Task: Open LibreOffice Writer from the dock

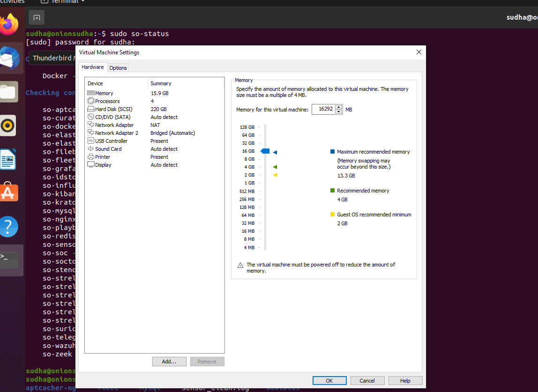Action: pyautogui.click(x=8, y=159)
